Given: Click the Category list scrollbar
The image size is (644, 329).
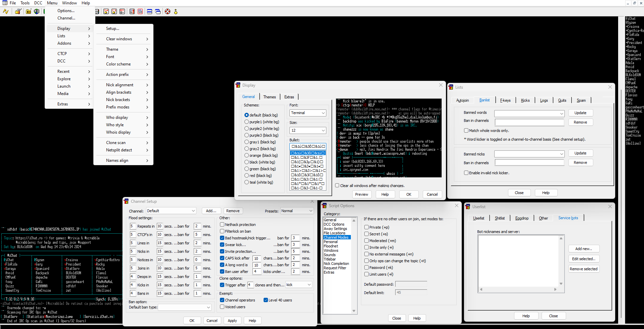Looking at the screenshot, I should [354, 266].
